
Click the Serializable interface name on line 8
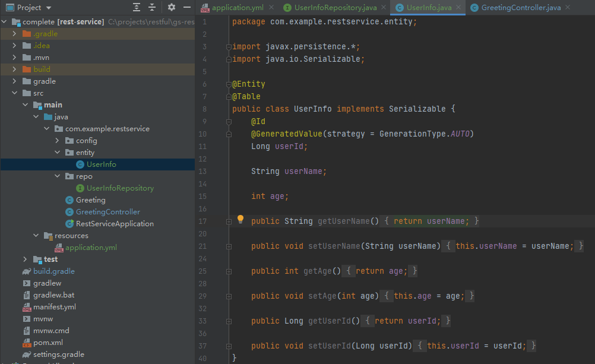pyautogui.click(x=417, y=109)
